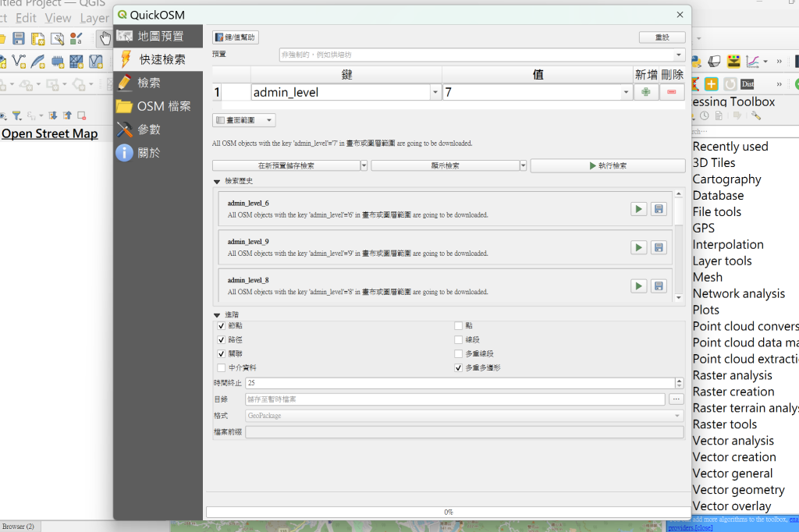Click orange plus plugin icon in QGIS toolbar
799x532 pixels.
(712, 84)
